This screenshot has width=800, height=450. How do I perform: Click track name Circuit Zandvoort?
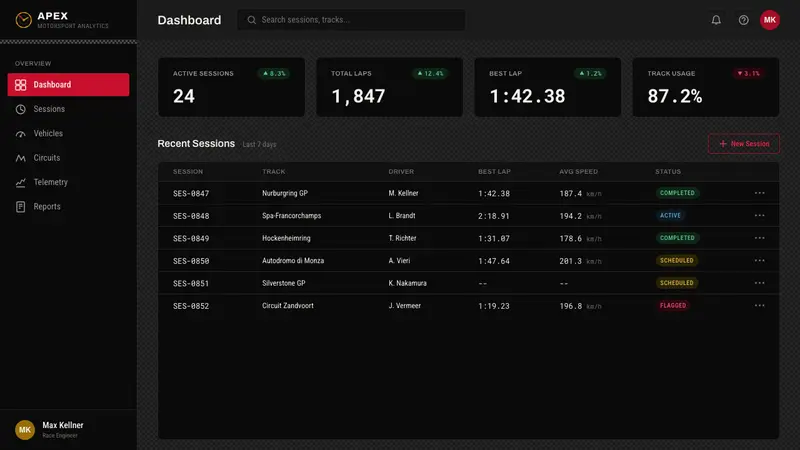(x=288, y=305)
